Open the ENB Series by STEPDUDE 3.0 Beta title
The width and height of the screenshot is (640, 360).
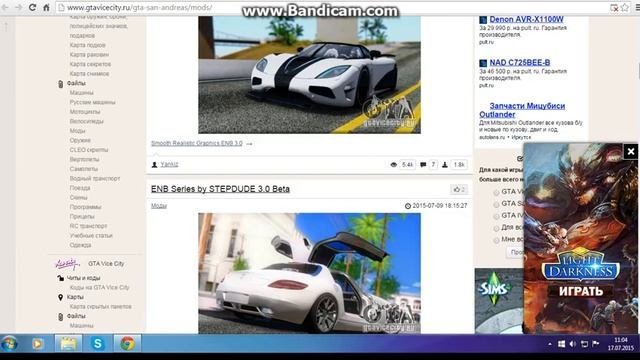[x=220, y=189]
